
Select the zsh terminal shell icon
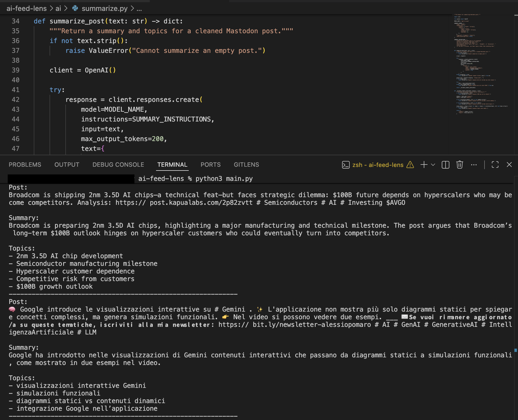pos(345,165)
